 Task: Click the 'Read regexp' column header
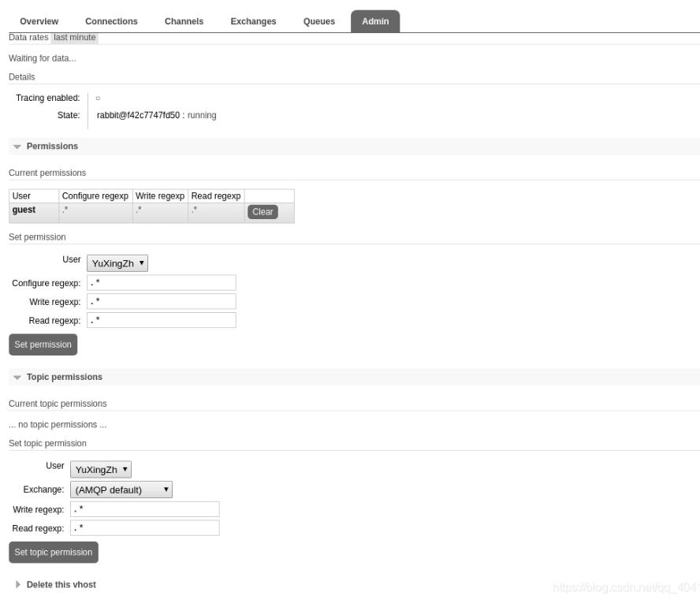216,196
